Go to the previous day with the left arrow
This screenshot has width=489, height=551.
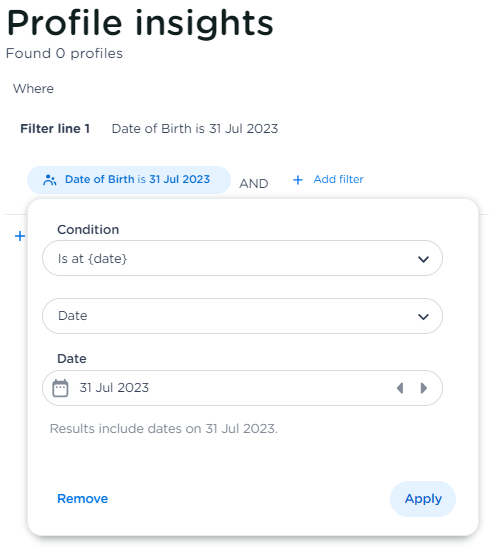click(x=400, y=388)
